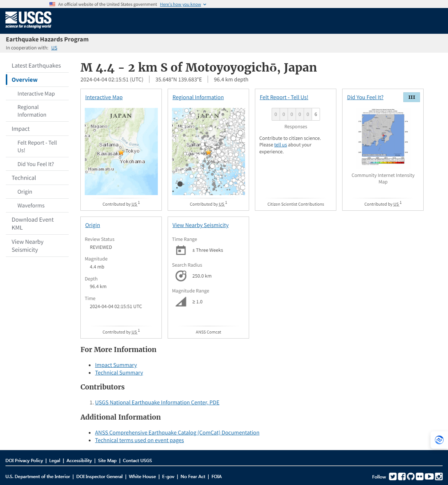Click the USGS logo
This screenshot has height=485, width=448.
tap(28, 20)
